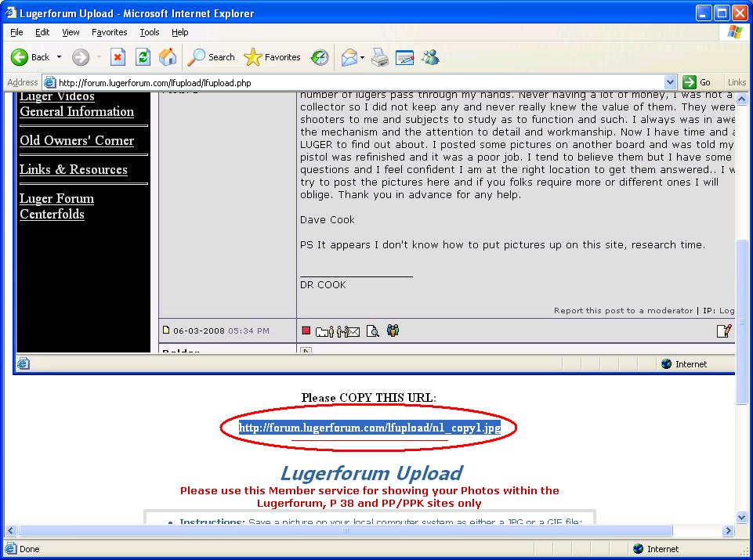Click the Dave Cook signature name
This screenshot has height=560, width=753.
(327, 220)
